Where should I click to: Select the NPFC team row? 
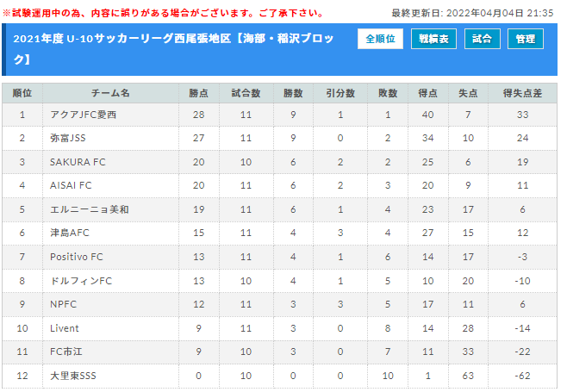279,304
